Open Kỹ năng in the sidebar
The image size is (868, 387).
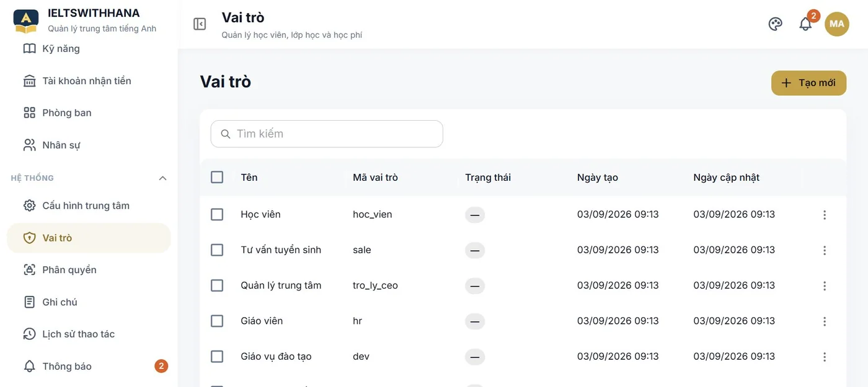pyautogui.click(x=89, y=49)
